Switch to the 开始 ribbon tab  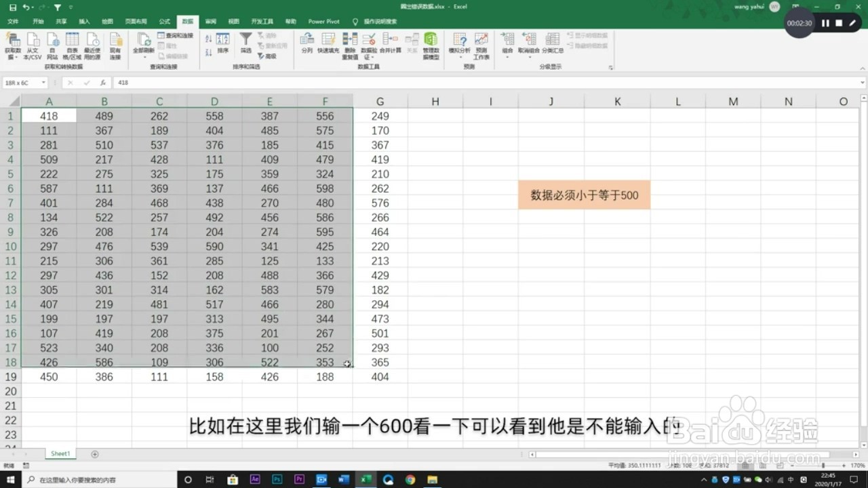tap(37, 21)
